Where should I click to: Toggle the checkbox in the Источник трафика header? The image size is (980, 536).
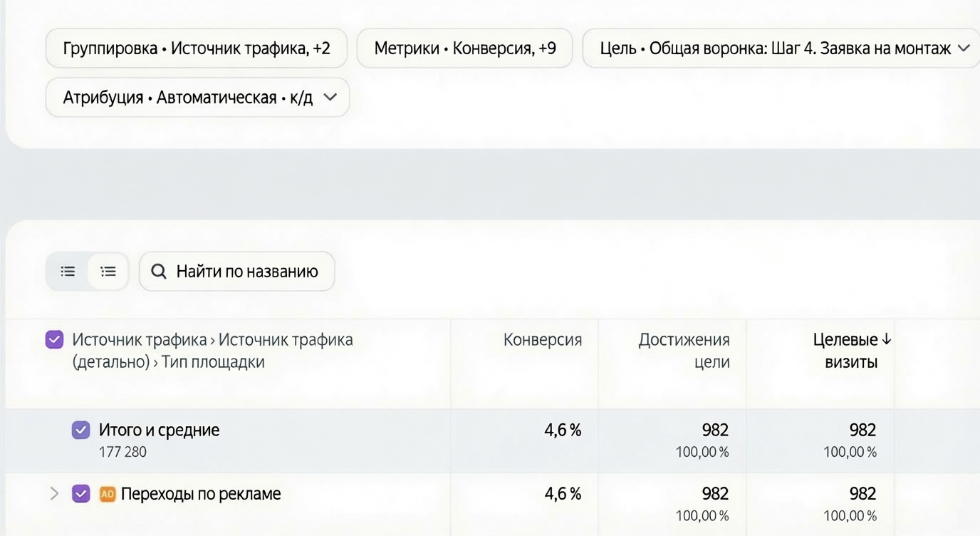[54, 340]
